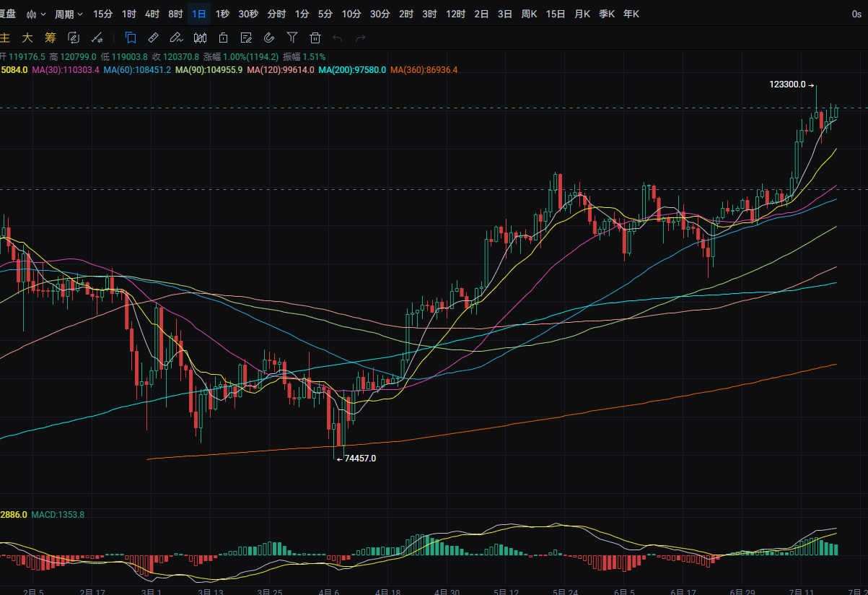Image resolution: width=868 pixels, height=595 pixels.
Task: Expand the 周期 period dropdown
Action: tap(69, 14)
